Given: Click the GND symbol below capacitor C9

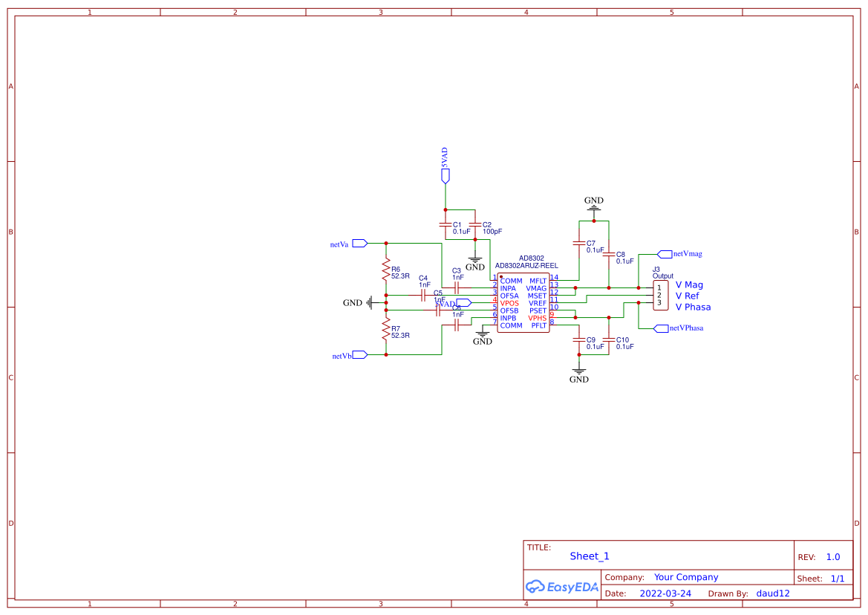Looking at the screenshot, I should coord(578,374).
